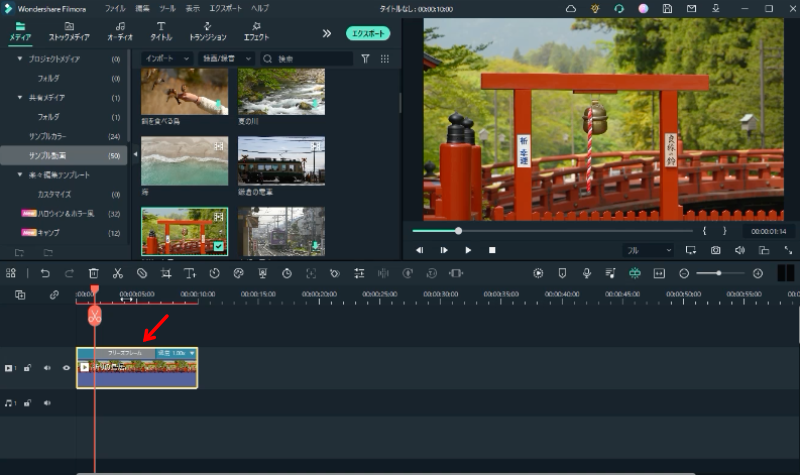
Task: Select the ハロウィン&ホラー風 template
Action: tap(64, 214)
